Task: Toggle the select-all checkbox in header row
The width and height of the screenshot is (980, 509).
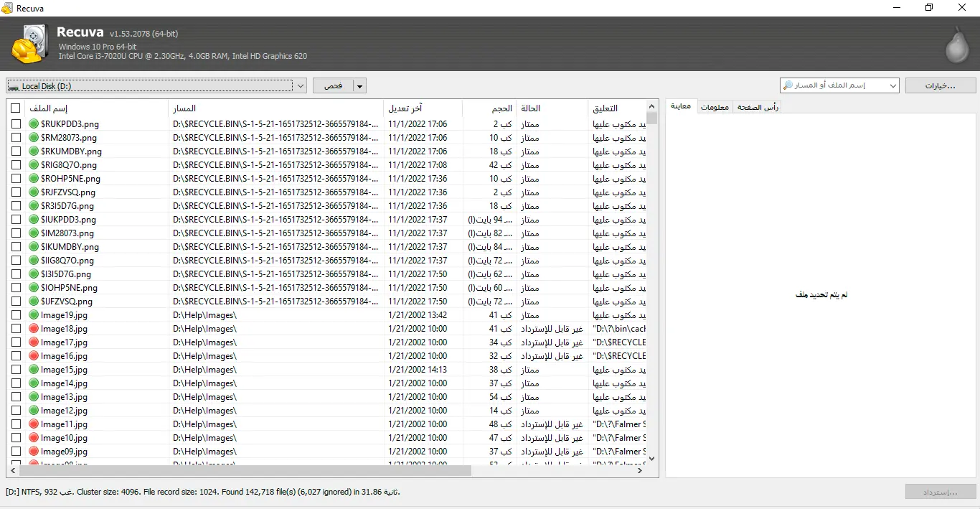Action: pos(16,108)
